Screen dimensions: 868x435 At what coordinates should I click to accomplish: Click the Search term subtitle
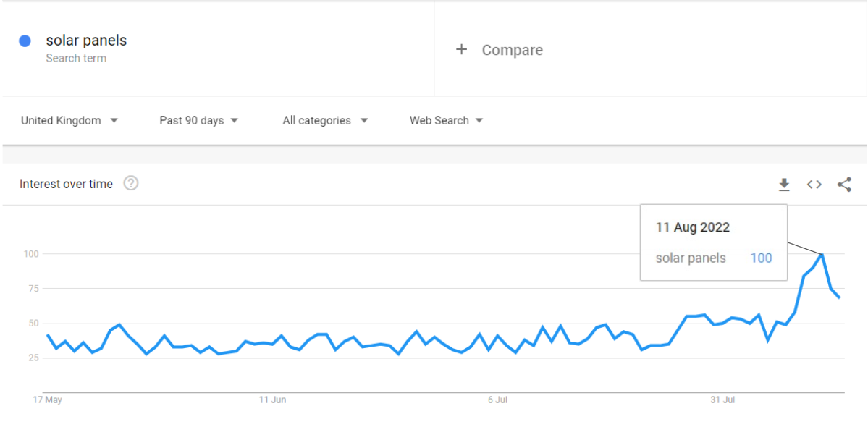[x=76, y=58]
